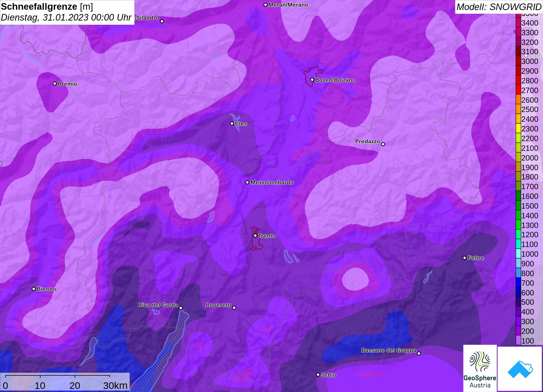Pick the 2300 m legend color swatch
This screenshot has height=392, width=543.
pyautogui.click(x=518, y=129)
